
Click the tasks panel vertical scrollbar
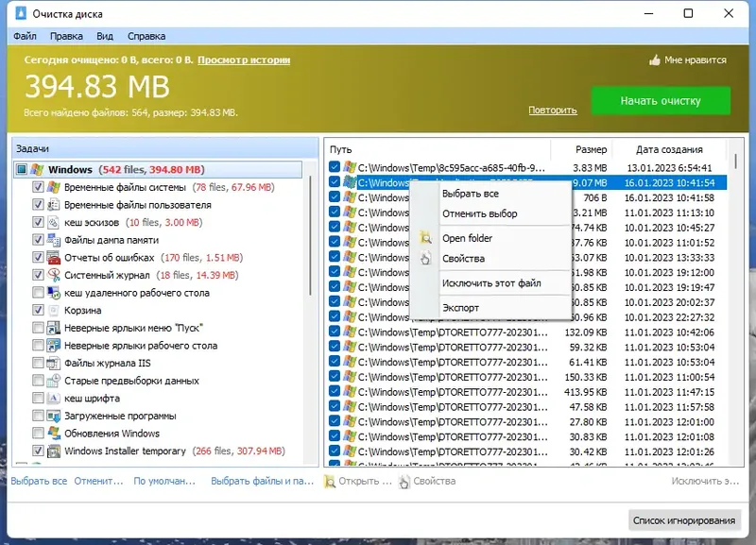coord(310,236)
